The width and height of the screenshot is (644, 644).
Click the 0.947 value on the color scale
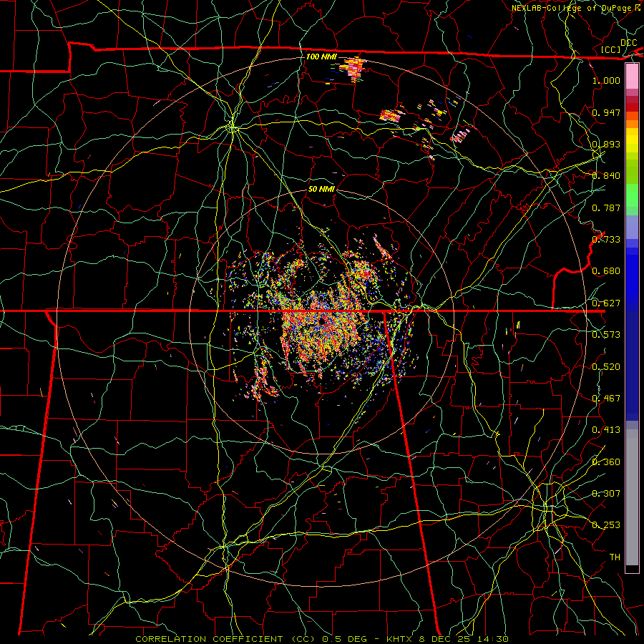pyautogui.click(x=606, y=112)
